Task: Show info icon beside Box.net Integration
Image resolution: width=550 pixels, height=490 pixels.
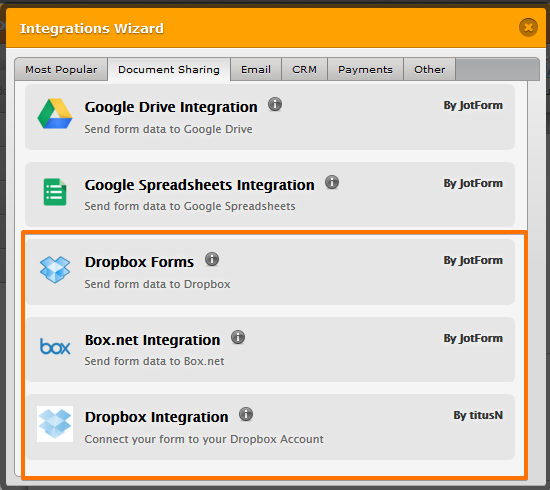Action: tap(238, 337)
